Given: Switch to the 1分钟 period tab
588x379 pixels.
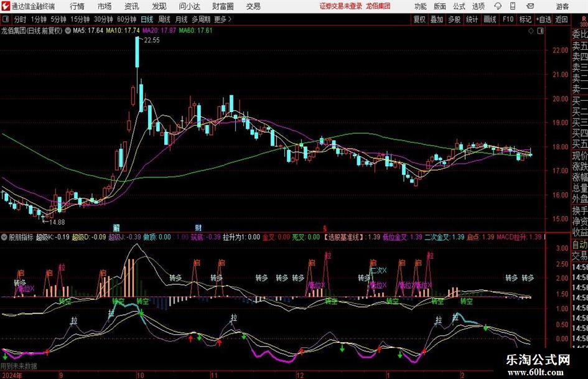Looking at the screenshot, I should pos(39,19).
